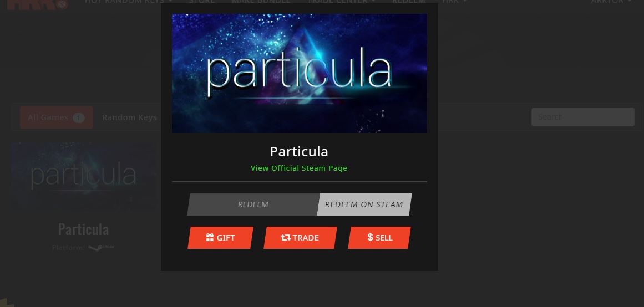Focus the Search input field
Image resolution: width=644 pixels, height=307 pixels.
(583, 117)
